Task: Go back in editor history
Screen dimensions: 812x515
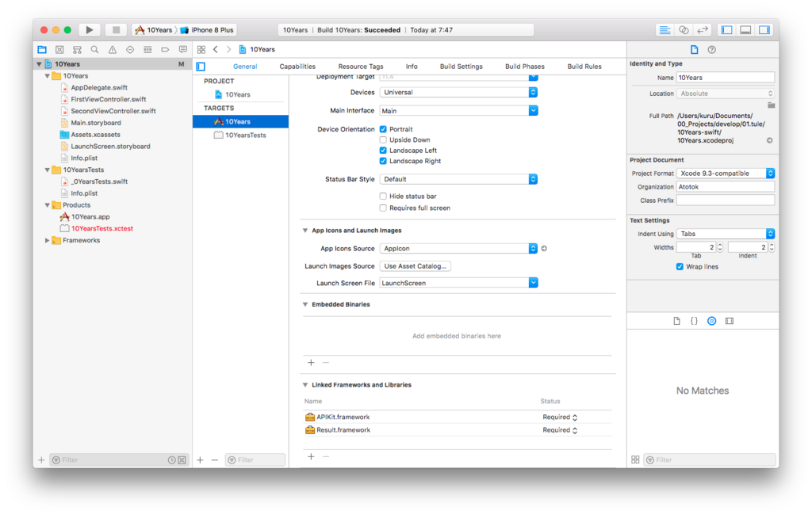Action: (216, 50)
